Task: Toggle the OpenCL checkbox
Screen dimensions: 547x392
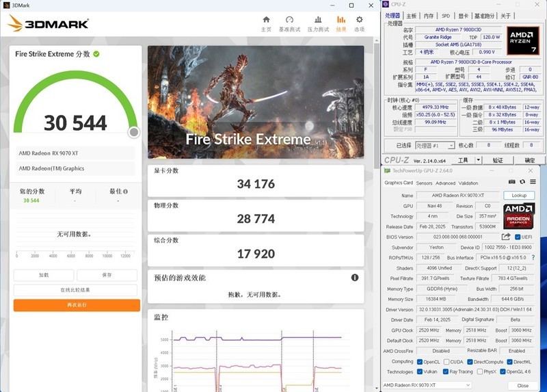Action: click(420, 362)
